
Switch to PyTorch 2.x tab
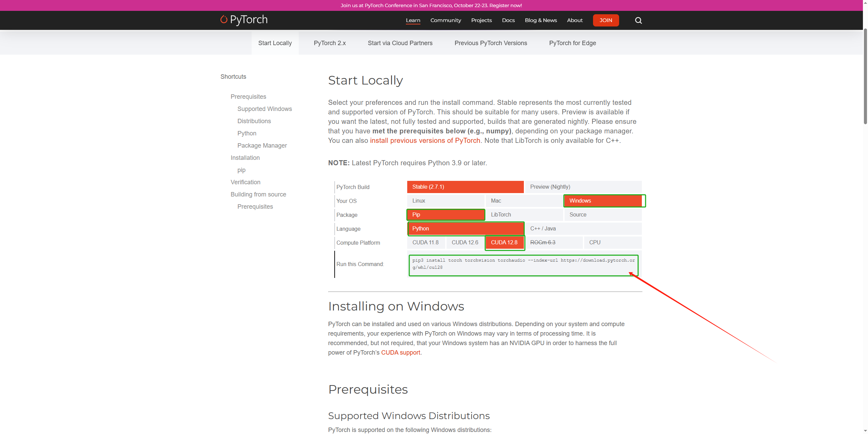click(x=330, y=43)
